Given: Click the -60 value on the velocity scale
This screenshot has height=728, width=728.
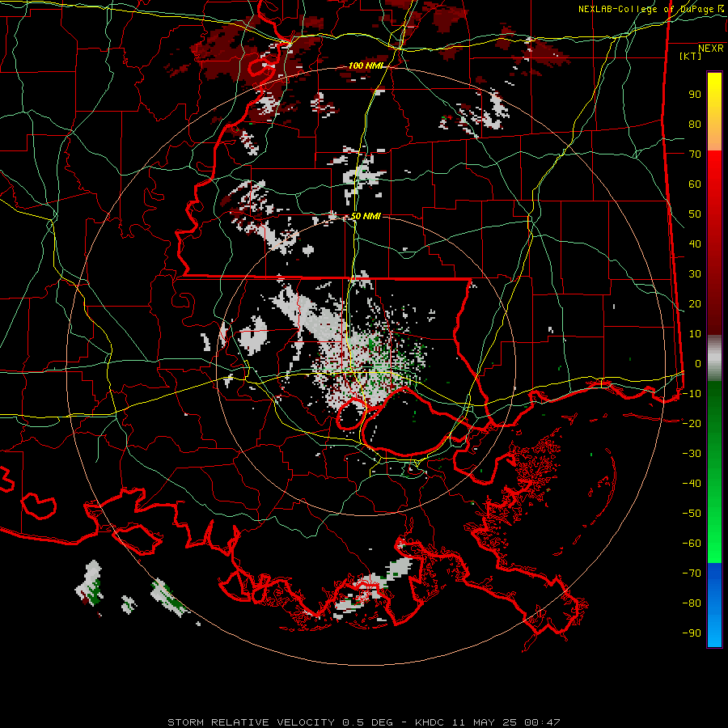Looking at the screenshot, I should [x=692, y=544].
